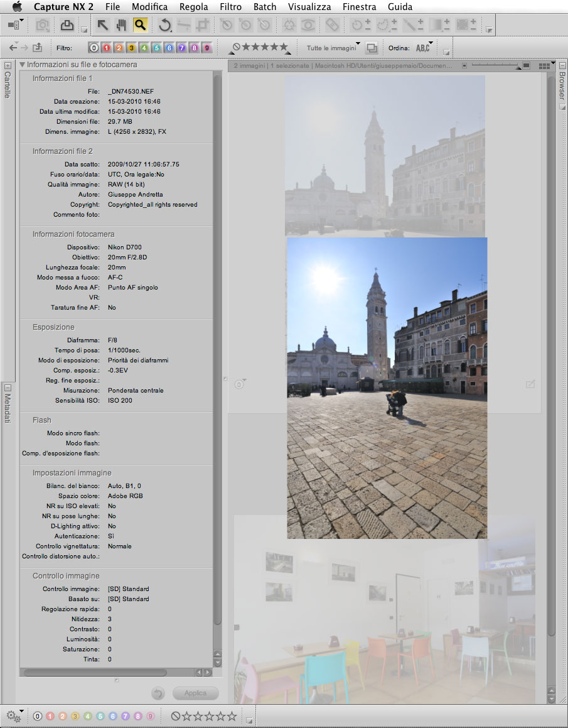
Task: Open the Tutte le immagini dropdown
Action: click(x=333, y=48)
